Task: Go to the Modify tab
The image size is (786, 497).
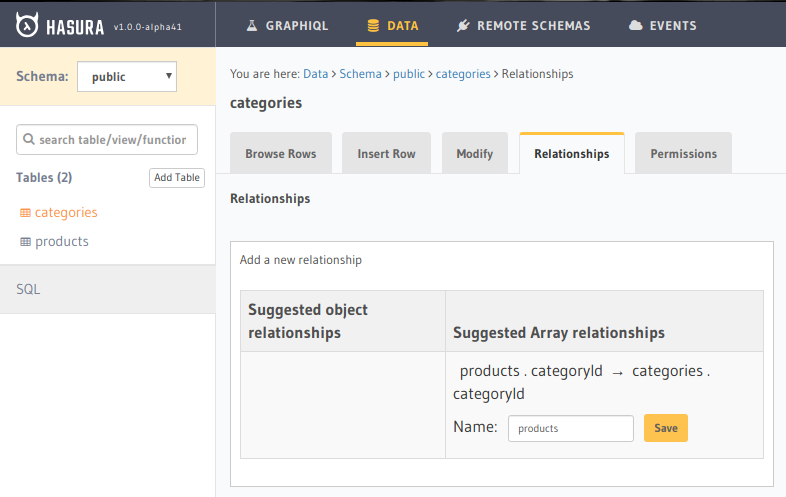Action: click(474, 154)
